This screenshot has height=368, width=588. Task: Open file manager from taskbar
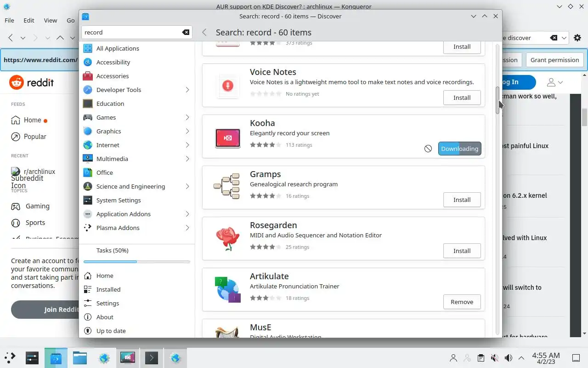pos(80,357)
